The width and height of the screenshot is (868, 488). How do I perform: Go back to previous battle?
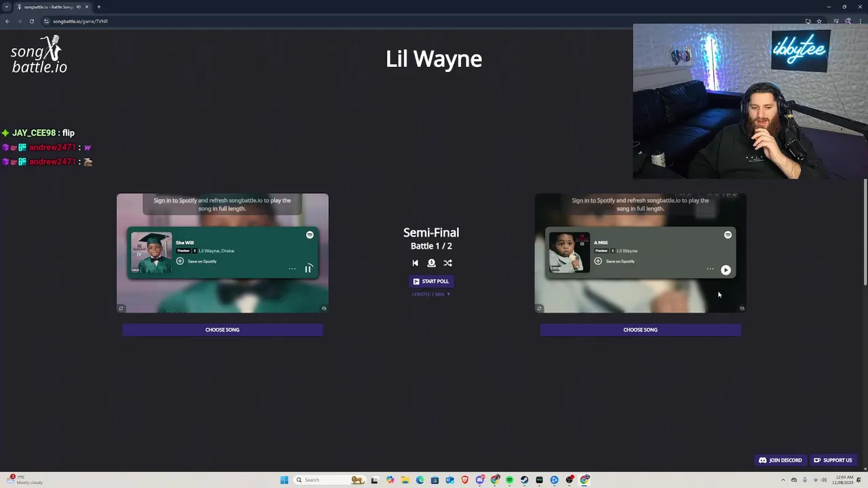(415, 263)
